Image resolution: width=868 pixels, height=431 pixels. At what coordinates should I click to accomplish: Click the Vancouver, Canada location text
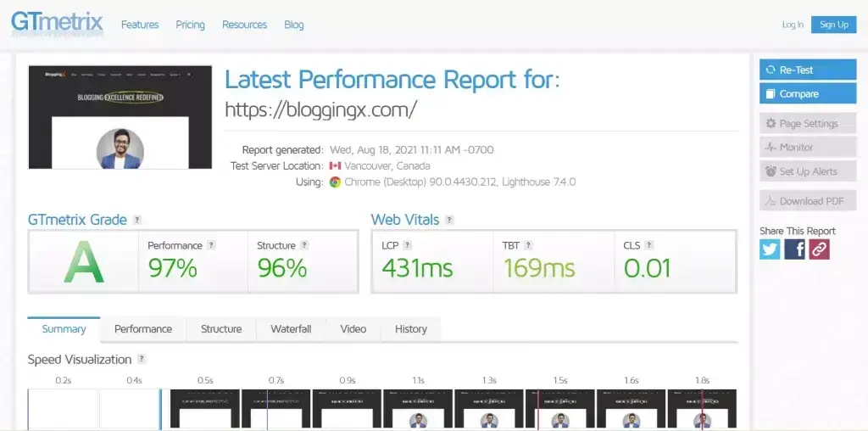point(387,165)
